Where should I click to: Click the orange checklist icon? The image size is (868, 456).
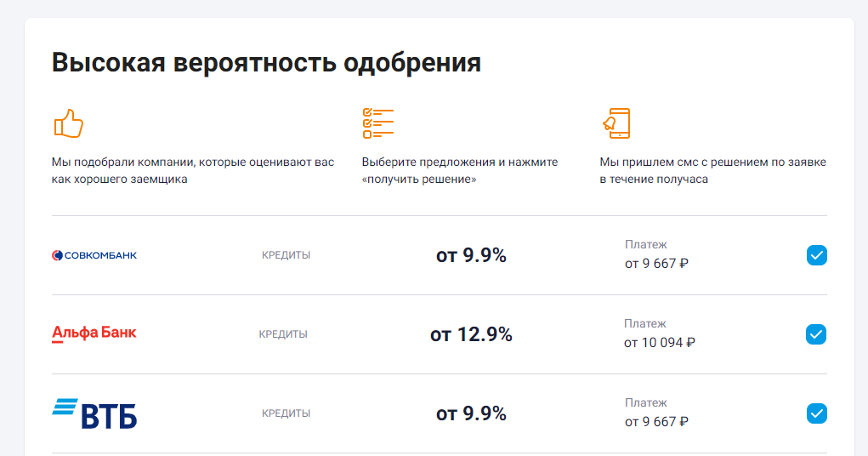[378, 123]
